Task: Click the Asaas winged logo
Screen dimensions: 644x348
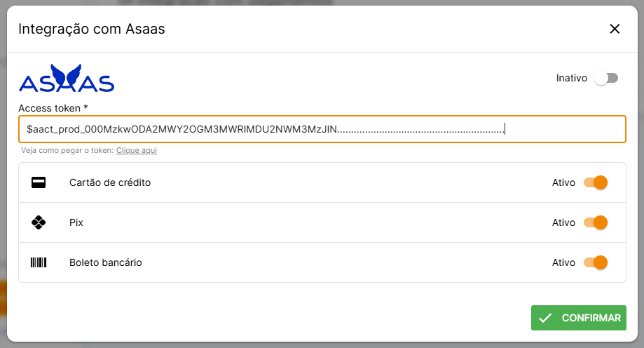Action: (x=67, y=79)
